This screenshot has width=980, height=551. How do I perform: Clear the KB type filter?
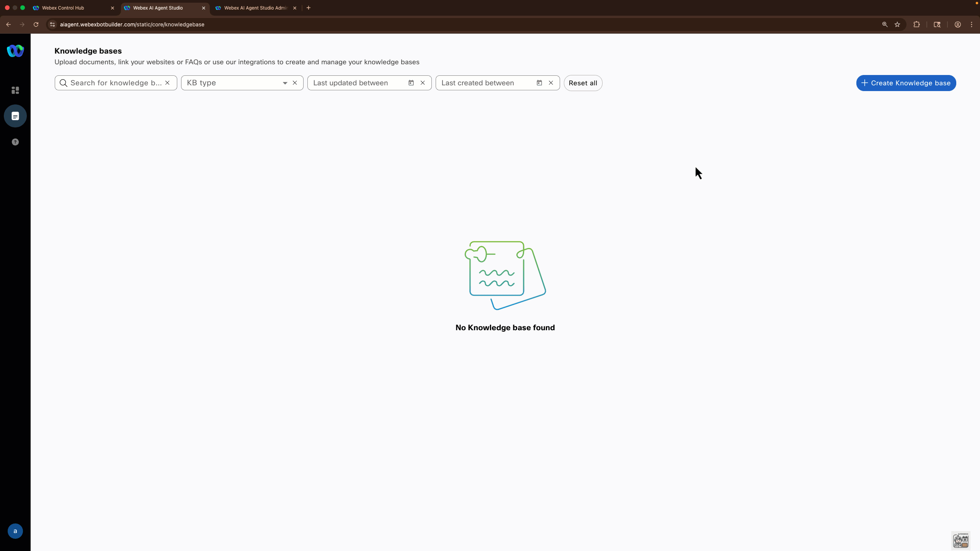coord(295,83)
